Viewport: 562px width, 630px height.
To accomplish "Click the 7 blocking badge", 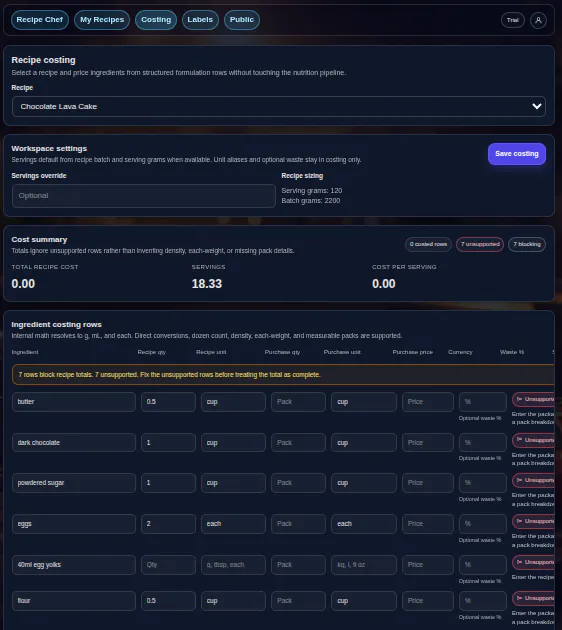I will pyautogui.click(x=527, y=244).
